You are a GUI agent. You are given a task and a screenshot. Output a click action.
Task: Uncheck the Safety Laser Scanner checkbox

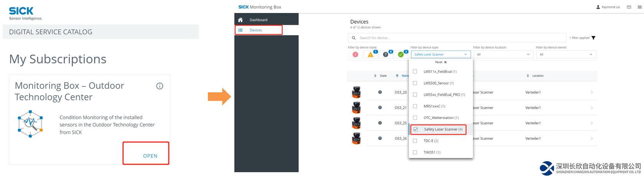pyautogui.click(x=415, y=129)
